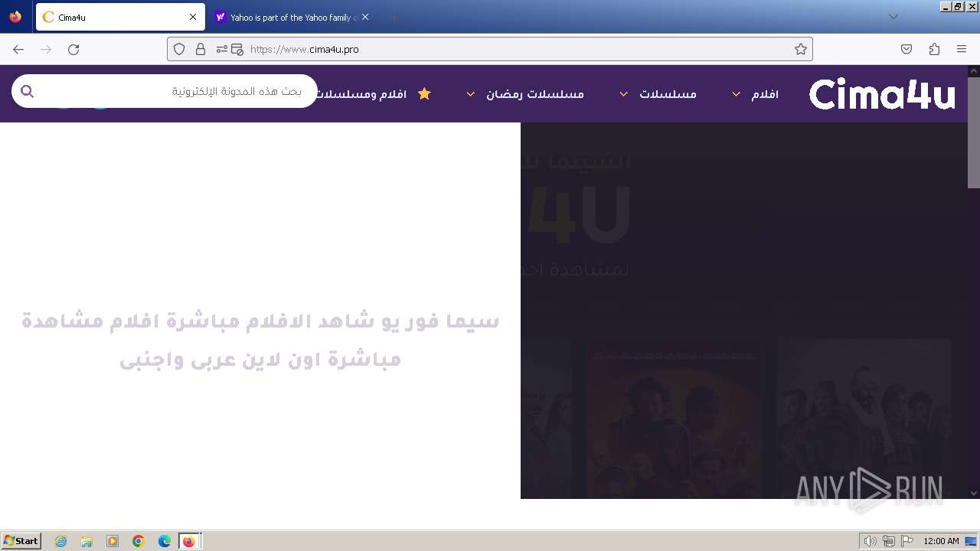The width and height of the screenshot is (980, 551).
Task: Open the Firefox application menu
Action: pos(962,49)
